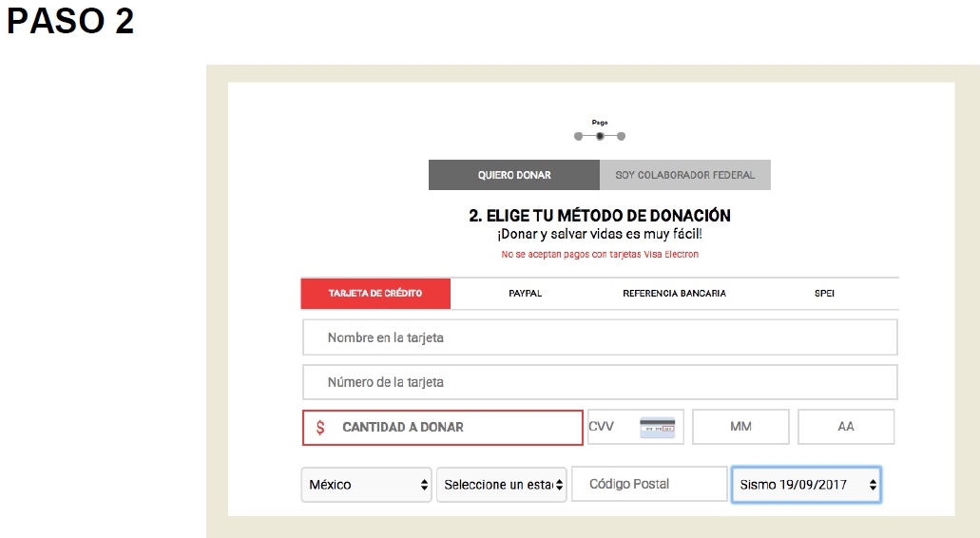The height and width of the screenshot is (538, 980).
Task: Click the Código Postal input field
Action: tap(649, 484)
